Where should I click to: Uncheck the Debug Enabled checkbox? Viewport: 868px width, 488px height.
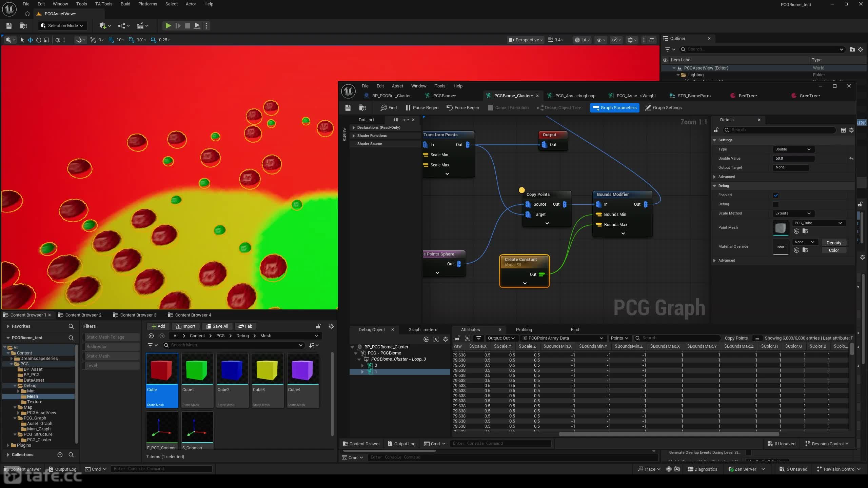tap(776, 195)
